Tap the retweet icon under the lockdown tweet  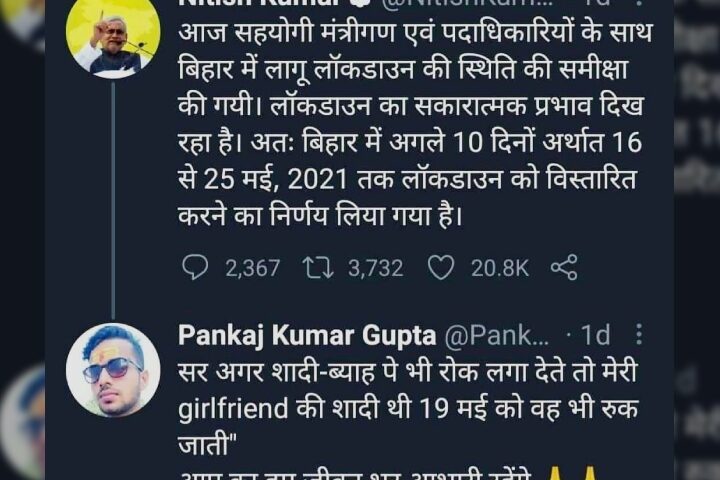[x=318, y=267]
